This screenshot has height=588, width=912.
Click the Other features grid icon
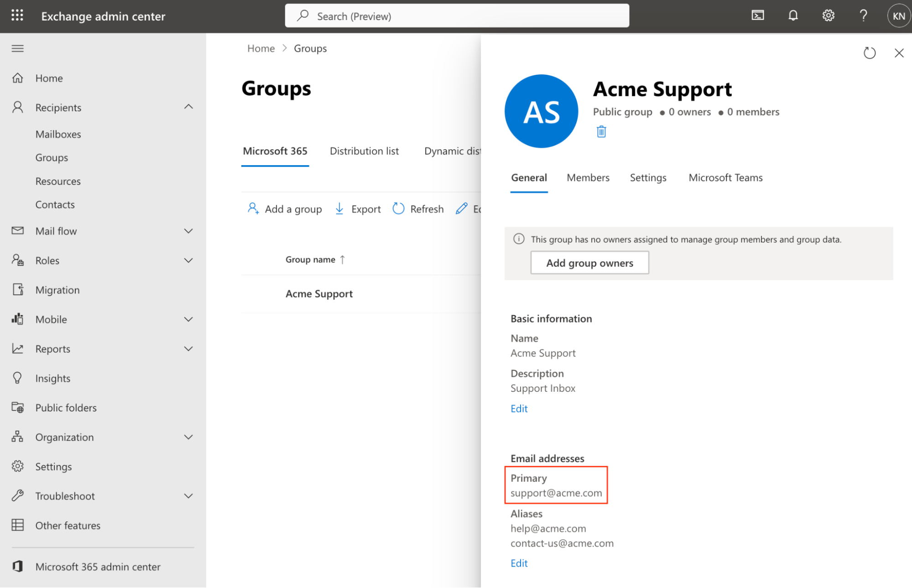pos(18,525)
